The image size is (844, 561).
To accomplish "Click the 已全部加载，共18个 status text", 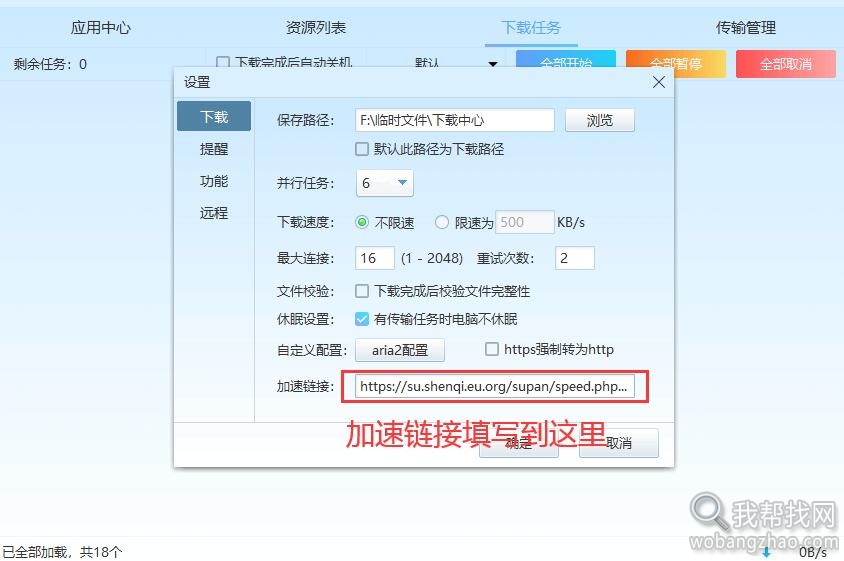I will point(62,552).
